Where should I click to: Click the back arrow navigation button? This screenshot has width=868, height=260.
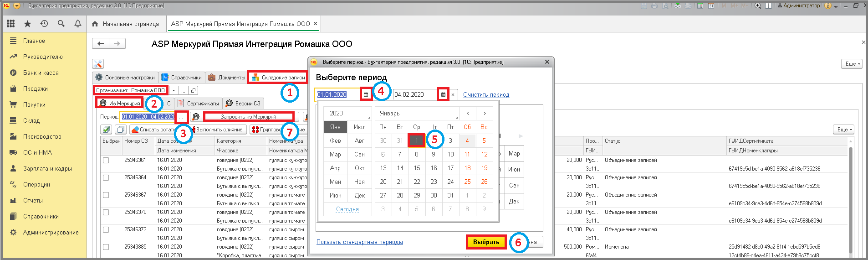[101, 43]
